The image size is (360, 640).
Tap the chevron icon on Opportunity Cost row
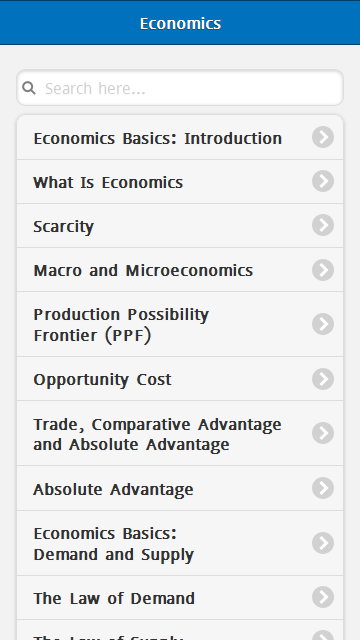[323, 379]
